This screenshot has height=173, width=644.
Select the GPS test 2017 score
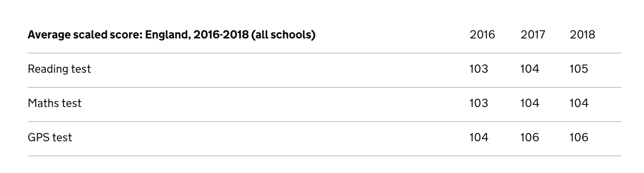[x=530, y=137]
